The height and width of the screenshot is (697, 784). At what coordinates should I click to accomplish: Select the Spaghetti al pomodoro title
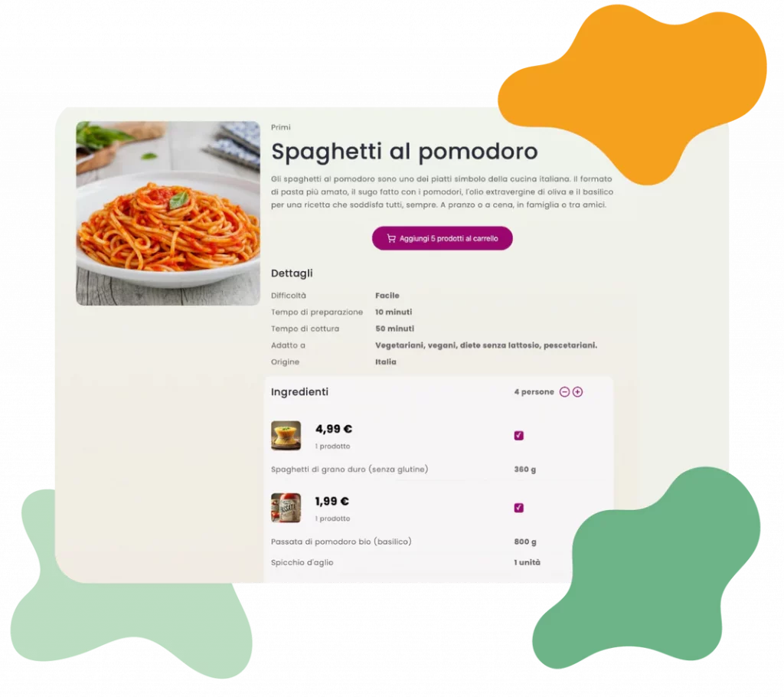tap(404, 152)
